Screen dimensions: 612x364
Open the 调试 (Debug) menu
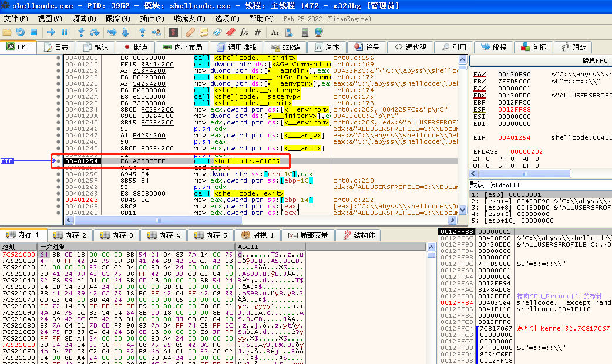coord(80,19)
